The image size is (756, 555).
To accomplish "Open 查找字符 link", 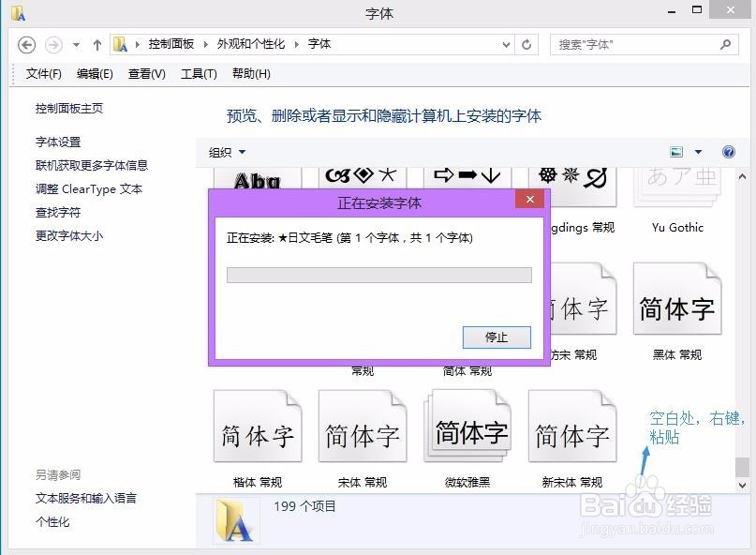I will click(x=58, y=213).
